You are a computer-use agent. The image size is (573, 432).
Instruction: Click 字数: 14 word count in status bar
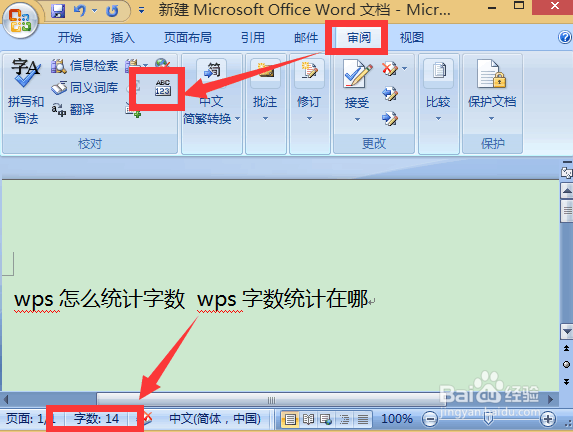[x=96, y=419]
